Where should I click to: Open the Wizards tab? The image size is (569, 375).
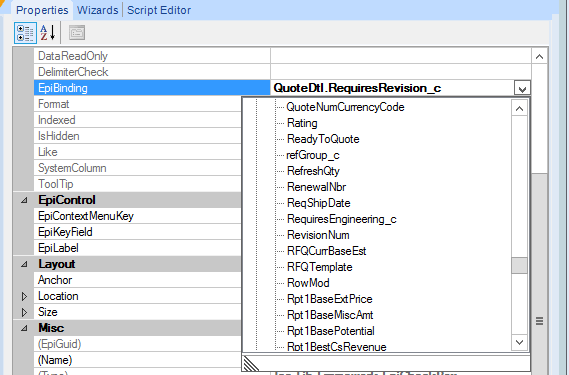(98, 10)
